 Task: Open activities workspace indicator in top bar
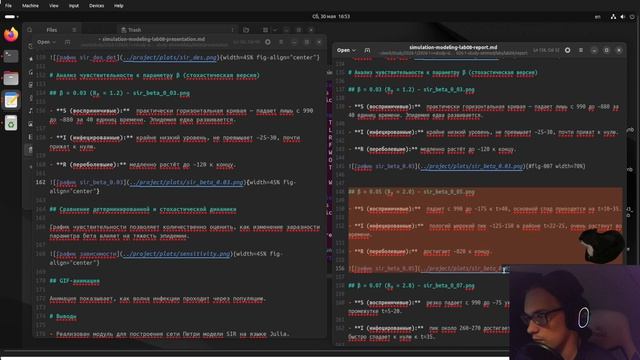(11, 17)
